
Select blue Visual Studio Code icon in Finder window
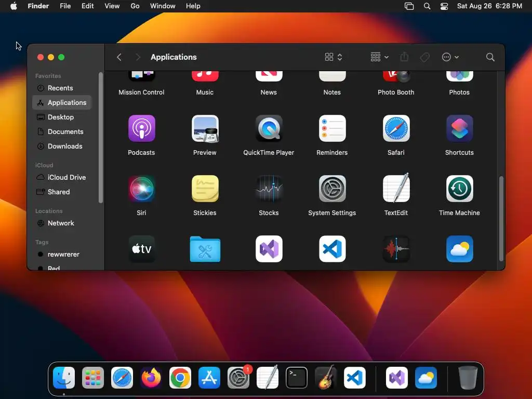coord(332,249)
